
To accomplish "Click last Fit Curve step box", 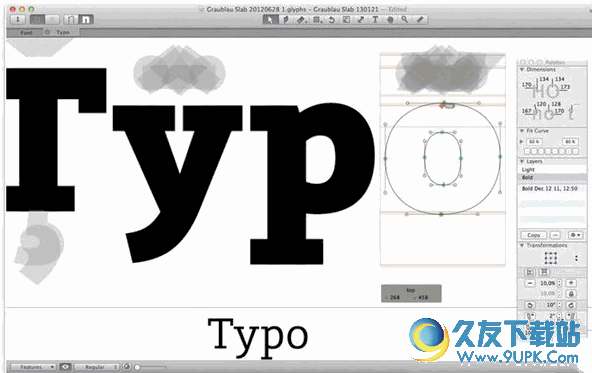I will [x=575, y=151].
